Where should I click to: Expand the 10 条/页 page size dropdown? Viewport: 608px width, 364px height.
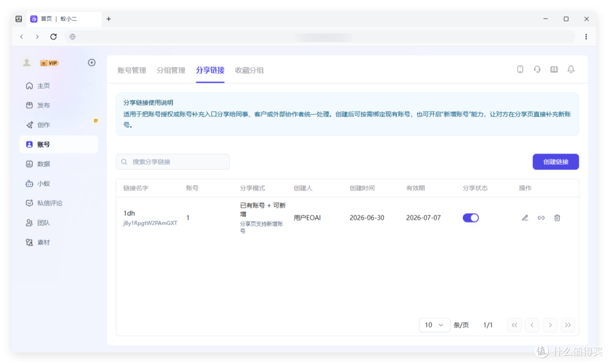click(x=434, y=325)
